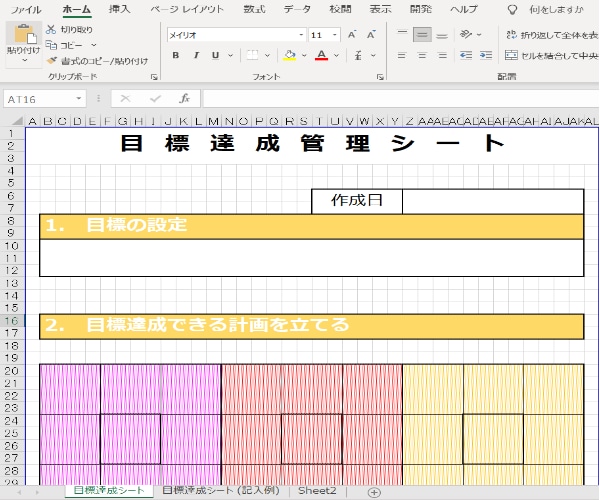The image size is (600, 500).
Task: Click the Insert Function fx icon
Action: (184, 99)
